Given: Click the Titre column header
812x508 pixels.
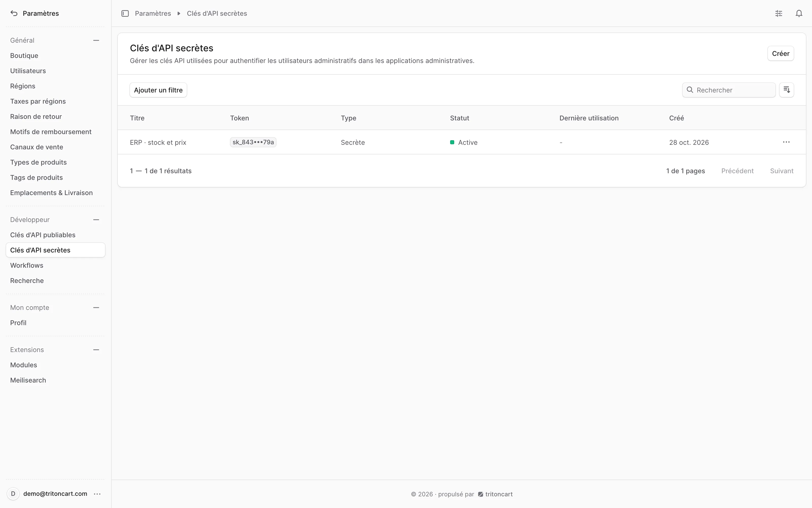Looking at the screenshot, I should pos(137,118).
